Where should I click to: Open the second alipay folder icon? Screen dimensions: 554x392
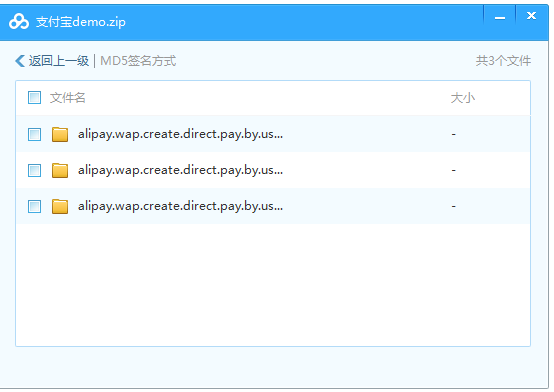60,170
